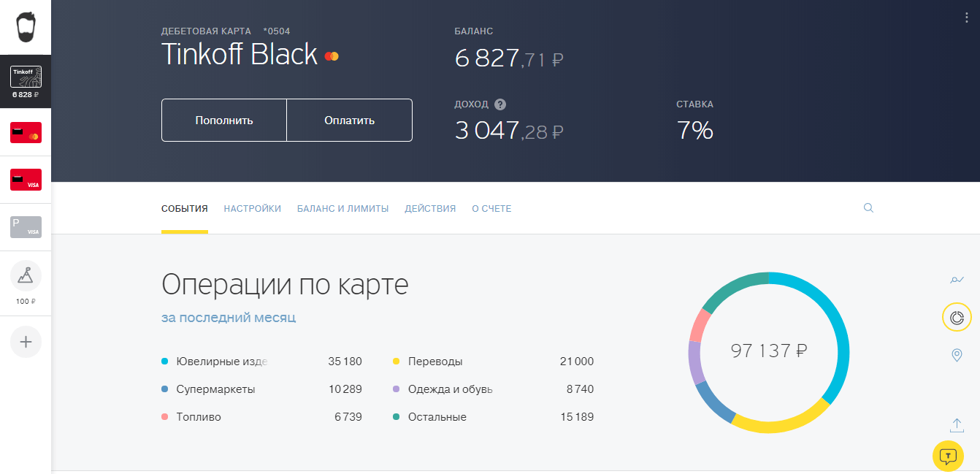Click the Пополнить button

224,121
